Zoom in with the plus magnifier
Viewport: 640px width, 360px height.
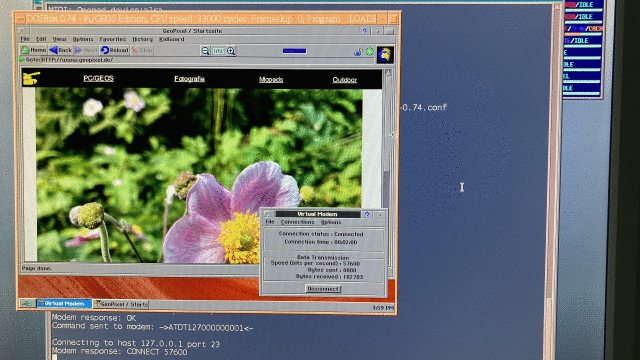click(231, 51)
